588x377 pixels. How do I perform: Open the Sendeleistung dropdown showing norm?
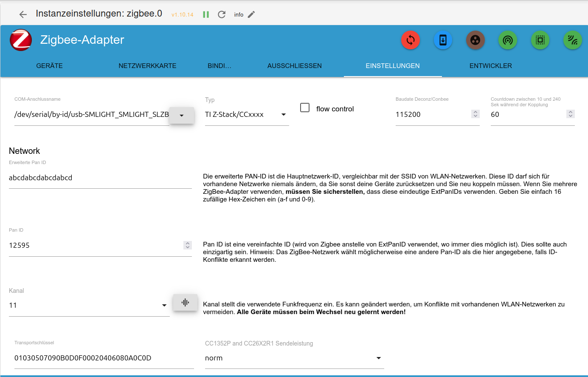295,358
